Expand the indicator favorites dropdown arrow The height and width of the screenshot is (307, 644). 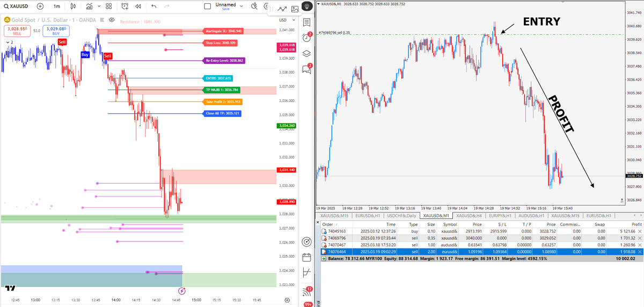(x=98, y=6)
